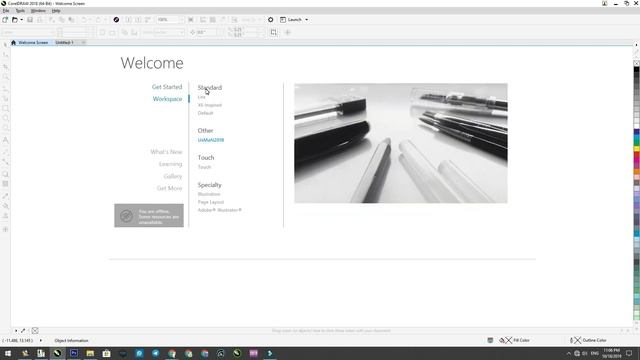
Task: Select the Workspace section
Action: click(x=167, y=99)
